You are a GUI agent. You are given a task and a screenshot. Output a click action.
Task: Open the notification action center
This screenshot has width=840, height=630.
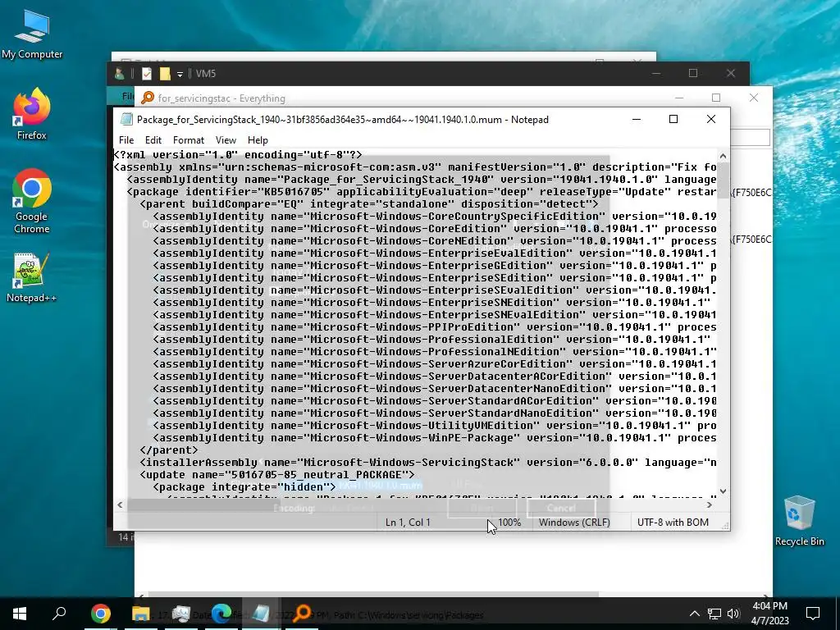coord(813,614)
